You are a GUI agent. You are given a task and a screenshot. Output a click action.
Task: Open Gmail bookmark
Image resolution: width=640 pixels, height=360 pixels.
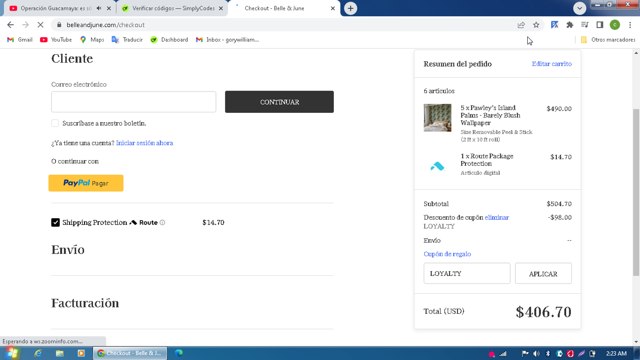[20, 40]
